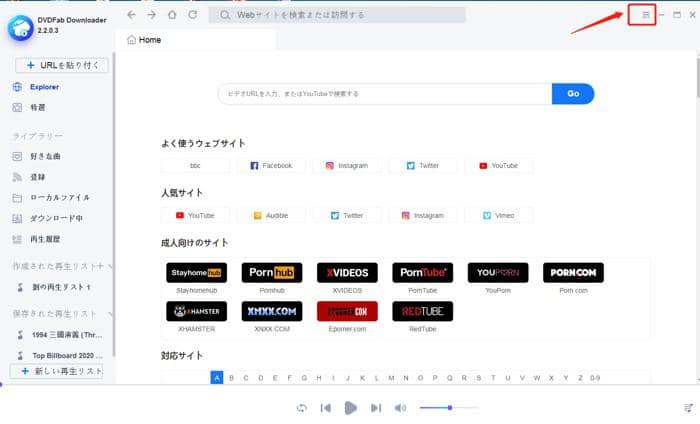700x424 pixels.
Task: Open Twitter under よく使うウェブサイト
Action: [423, 166]
